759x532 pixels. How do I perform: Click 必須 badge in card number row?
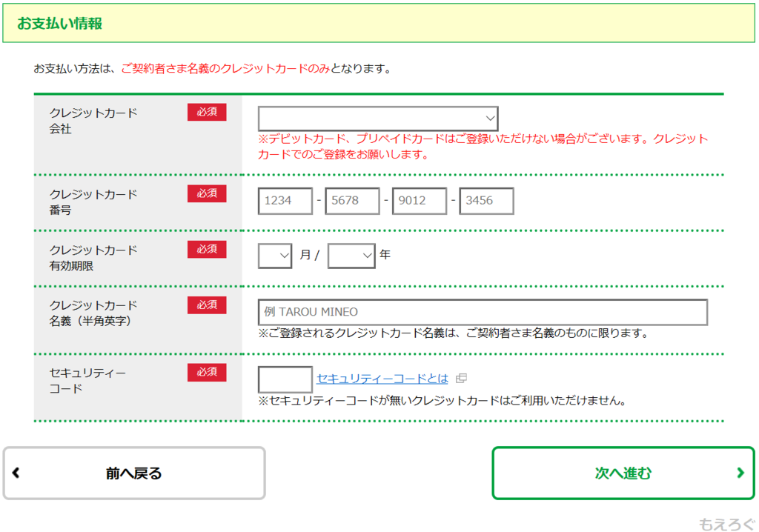(207, 193)
